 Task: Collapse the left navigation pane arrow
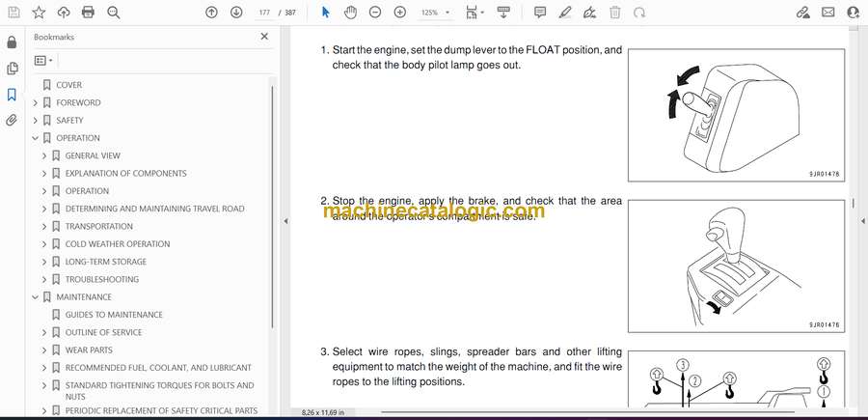pos(285,221)
